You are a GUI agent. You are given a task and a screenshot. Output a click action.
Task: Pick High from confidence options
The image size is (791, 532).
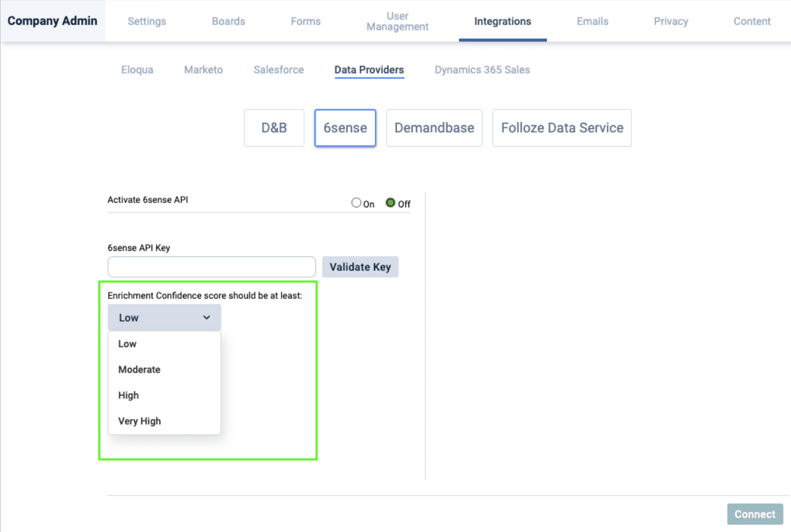pyautogui.click(x=129, y=395)
